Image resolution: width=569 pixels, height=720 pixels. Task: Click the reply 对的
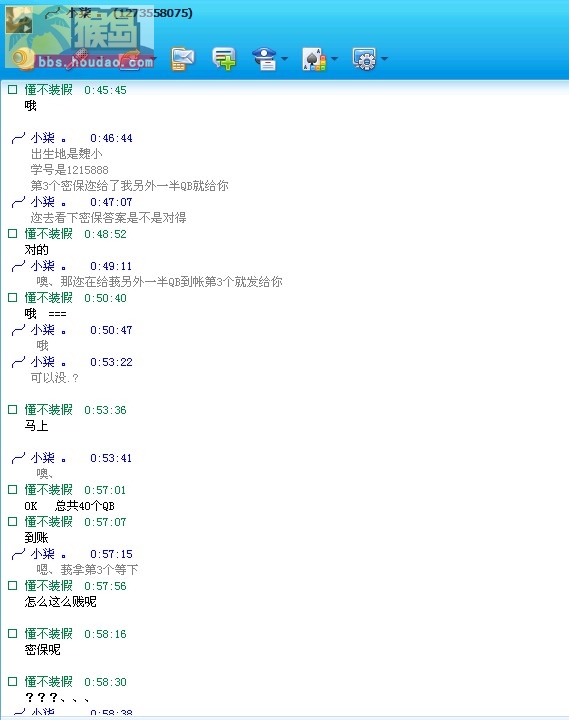(x=36, y=250)
